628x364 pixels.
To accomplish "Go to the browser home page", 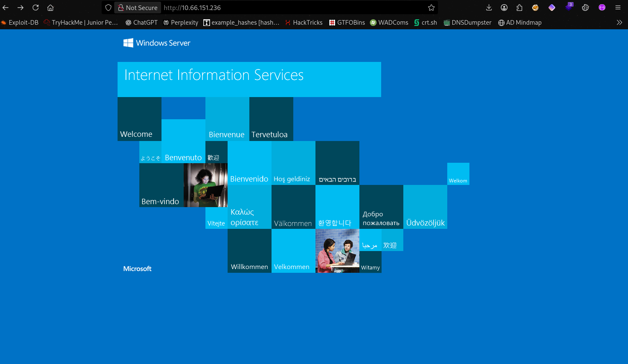I will pos(50,8).
